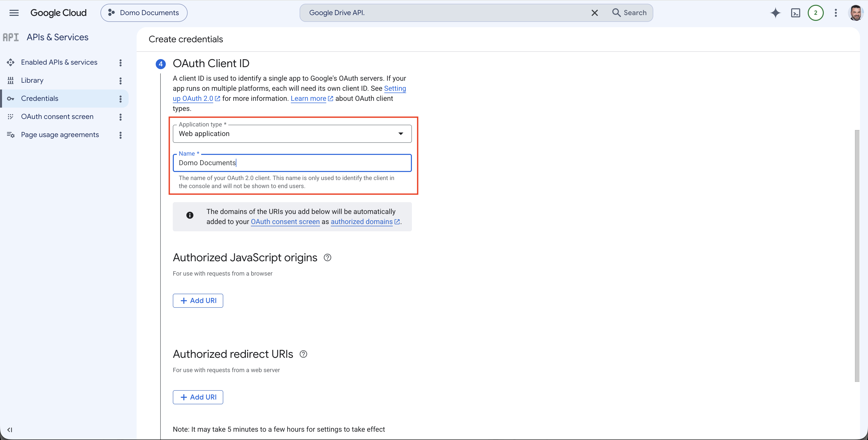Add URI under Authorized JavaScript origins
Screen dimensions: 868x440
click(198, 300)
